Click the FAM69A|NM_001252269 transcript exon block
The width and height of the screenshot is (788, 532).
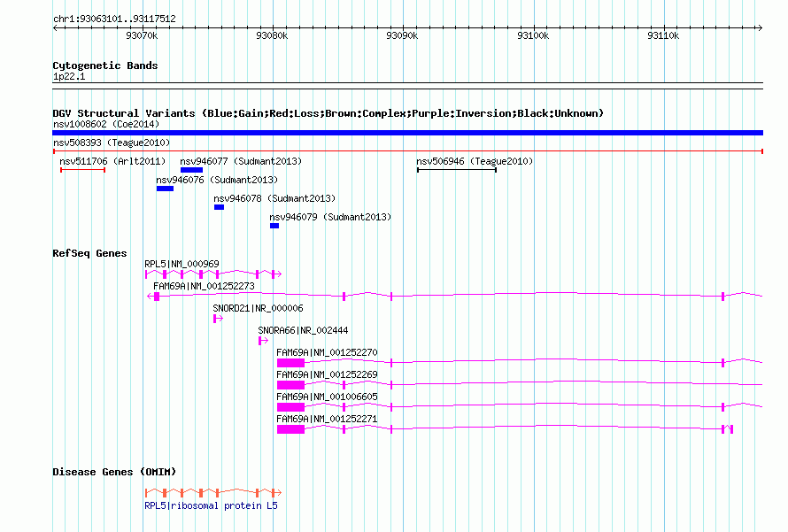(290, 385)
